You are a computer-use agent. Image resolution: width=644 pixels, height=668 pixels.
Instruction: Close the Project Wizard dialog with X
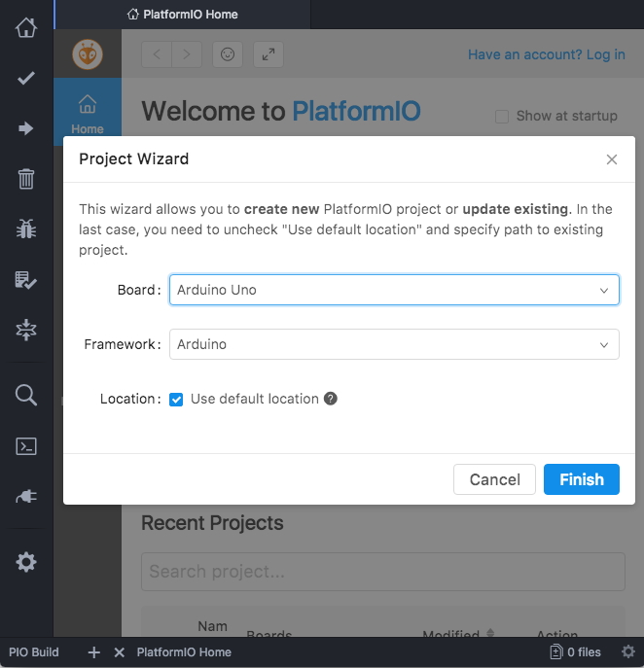pyautogui.click(x=612, y=159)
